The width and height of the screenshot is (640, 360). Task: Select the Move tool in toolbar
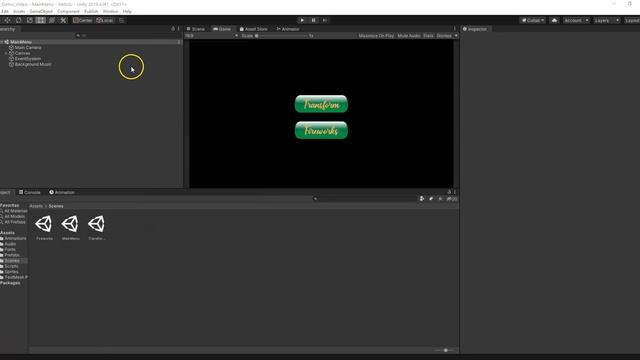[x=7, y=20]
